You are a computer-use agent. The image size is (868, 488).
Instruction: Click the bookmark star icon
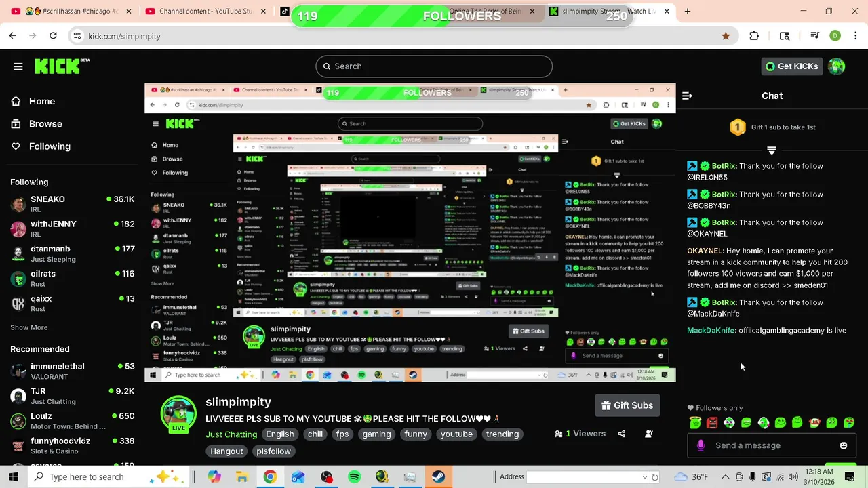[726, 36]
